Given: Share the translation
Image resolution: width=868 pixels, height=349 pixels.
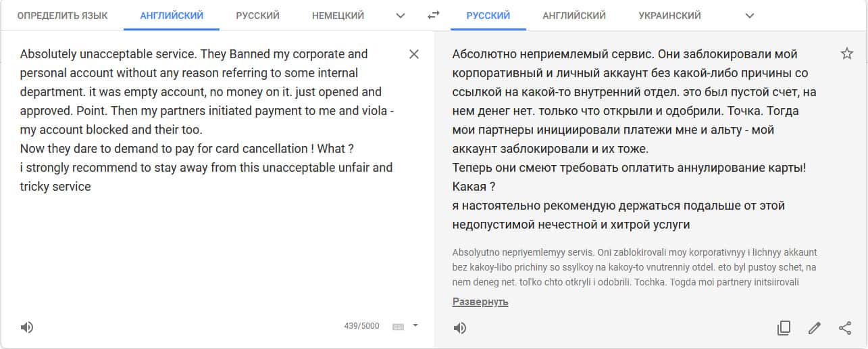Looking at the screenshot, I should (x=845, y=328).
